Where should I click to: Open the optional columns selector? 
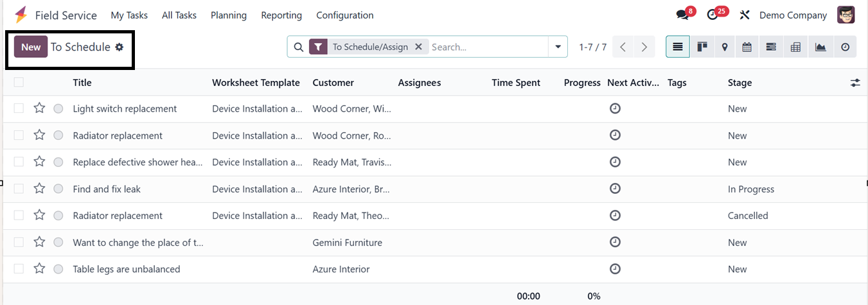(855, 83)
